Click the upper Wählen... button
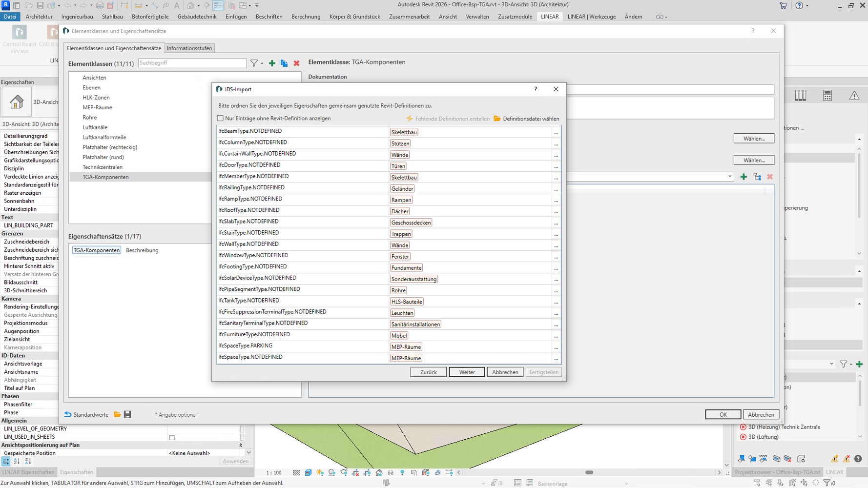 754,139
